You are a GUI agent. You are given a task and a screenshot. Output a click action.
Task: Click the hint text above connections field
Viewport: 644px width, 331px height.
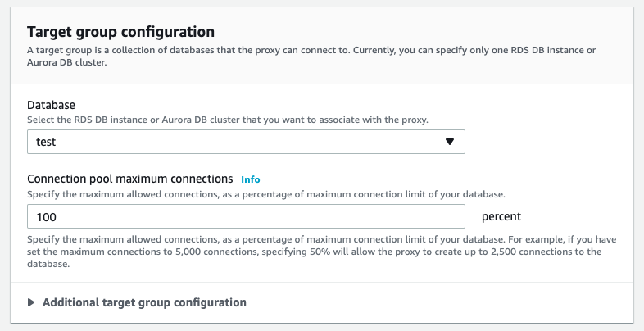click(x=266, y=194)
